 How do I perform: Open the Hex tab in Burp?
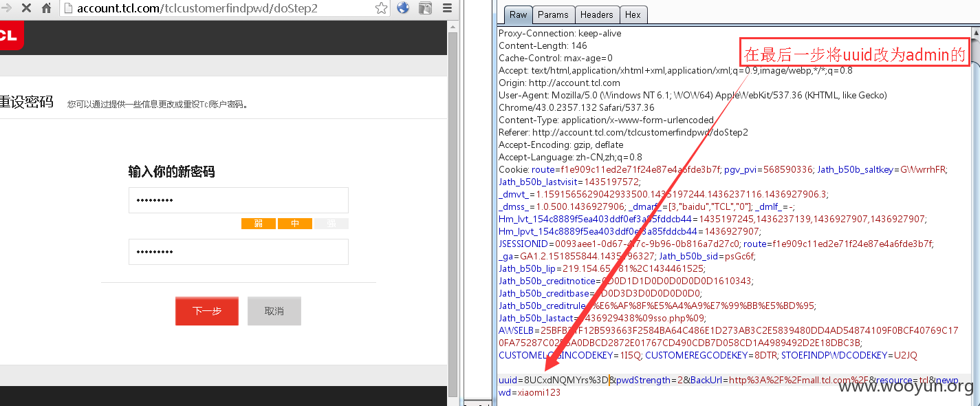[633, 14]
